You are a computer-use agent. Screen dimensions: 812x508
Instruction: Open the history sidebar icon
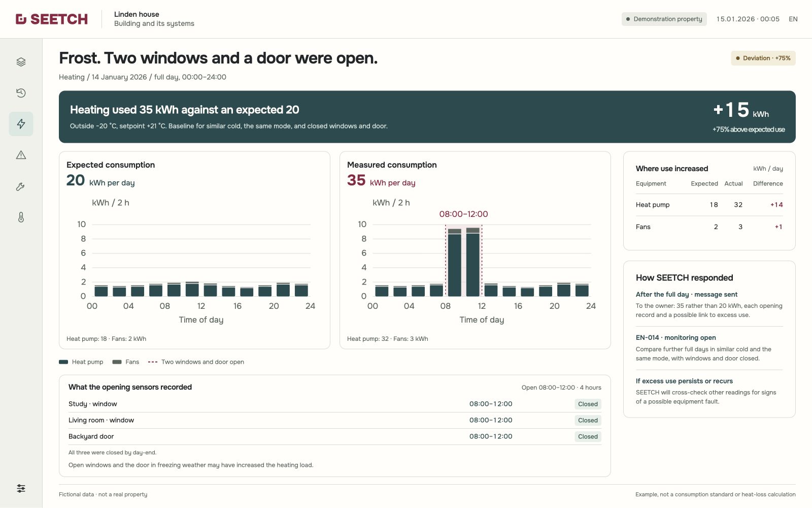tap(21, 93)
